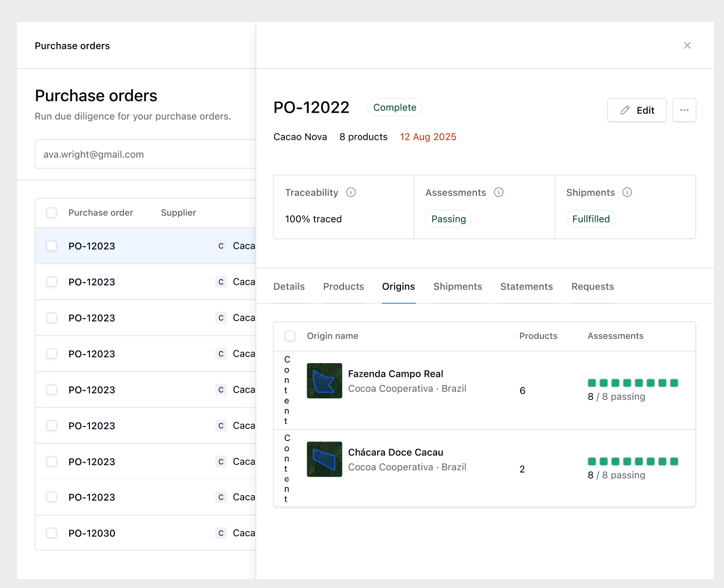Viewport: 724px width, 588px height.
Task: Open the Statements tab
Action: (x=526, y=287)
